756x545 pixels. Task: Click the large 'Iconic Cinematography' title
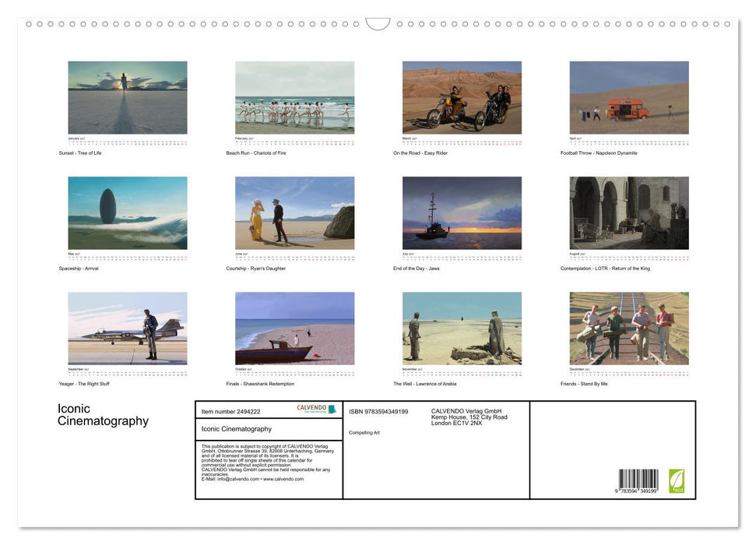pos(103,415)
